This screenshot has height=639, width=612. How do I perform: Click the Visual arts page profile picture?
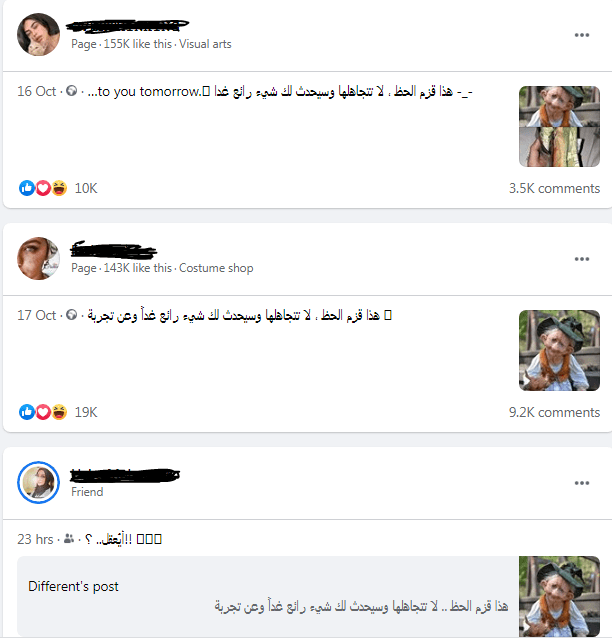pyautogui.click(x=38, y=34)
